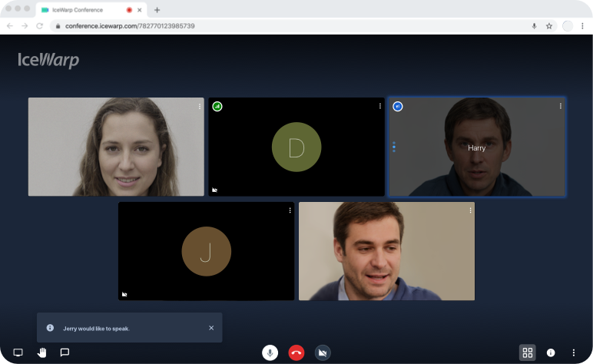
Task: Raise your hand with the hand icon
Action: tap(41, 352)
